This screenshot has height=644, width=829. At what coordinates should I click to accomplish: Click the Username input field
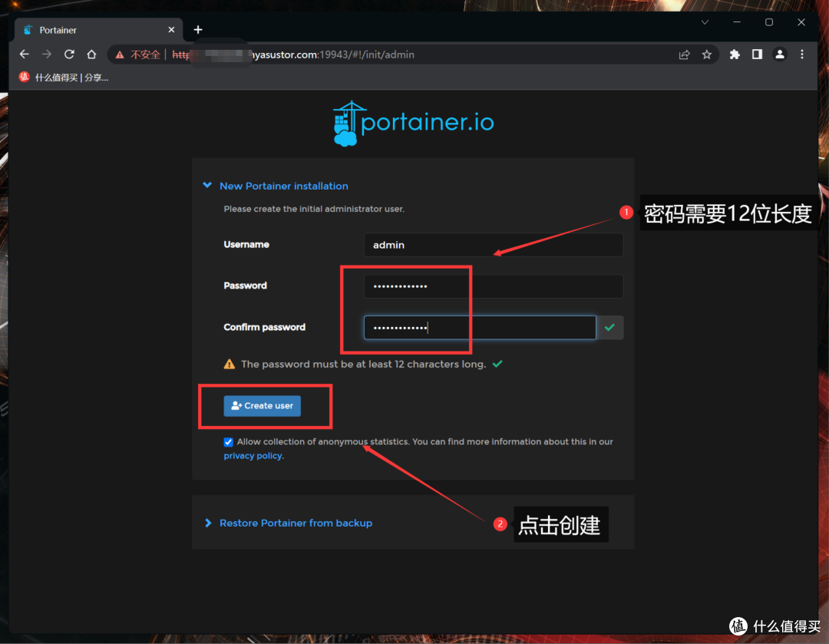click(x=493, y=245)
